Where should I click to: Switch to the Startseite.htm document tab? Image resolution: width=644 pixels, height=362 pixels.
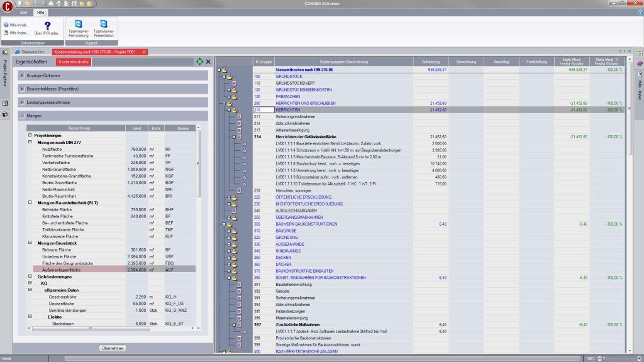33,52
